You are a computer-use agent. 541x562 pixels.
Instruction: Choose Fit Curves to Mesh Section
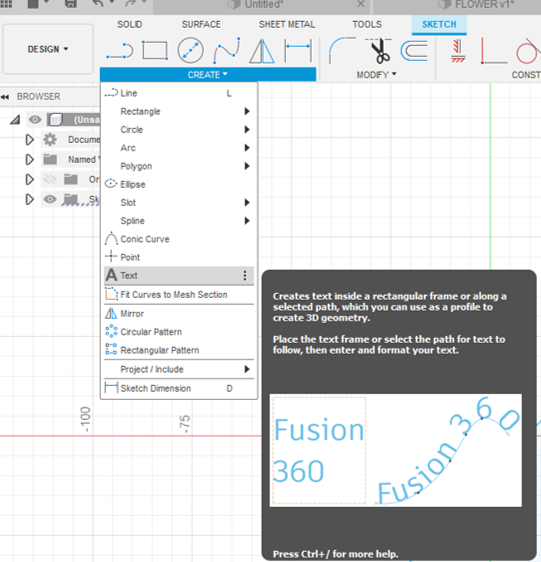pyautogui.click(x=179, y=295)
